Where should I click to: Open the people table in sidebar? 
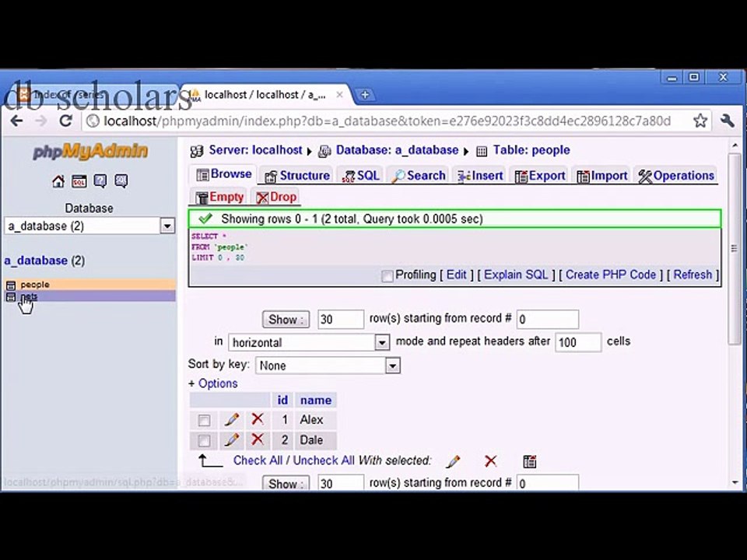click(x=35, y=285)
